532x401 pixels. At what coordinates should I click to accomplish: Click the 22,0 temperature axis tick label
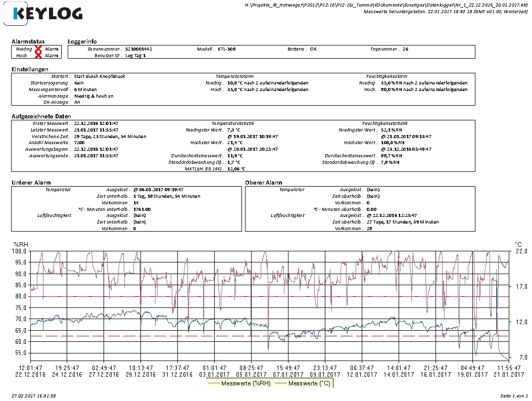pyautogui.click(x=521, y=251)
